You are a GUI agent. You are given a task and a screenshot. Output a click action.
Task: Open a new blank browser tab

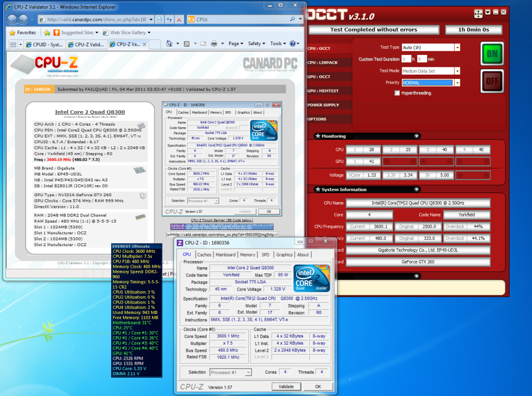(155, 45)
